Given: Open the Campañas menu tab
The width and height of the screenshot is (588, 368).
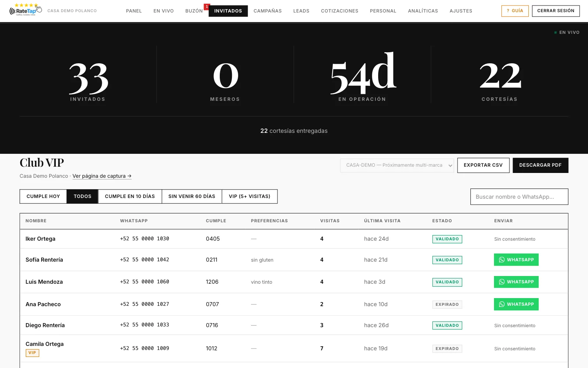Looking at the screenshot, I should click(x=268, y=11).
